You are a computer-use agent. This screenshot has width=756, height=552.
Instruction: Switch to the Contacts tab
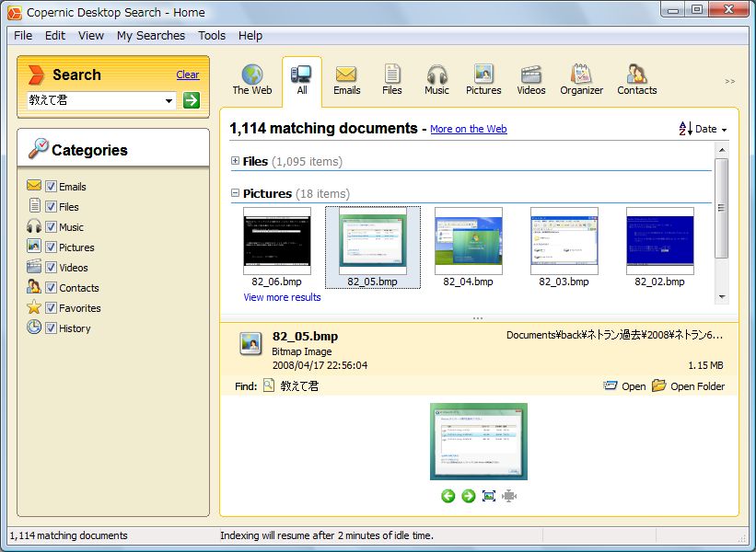(637, 80)
